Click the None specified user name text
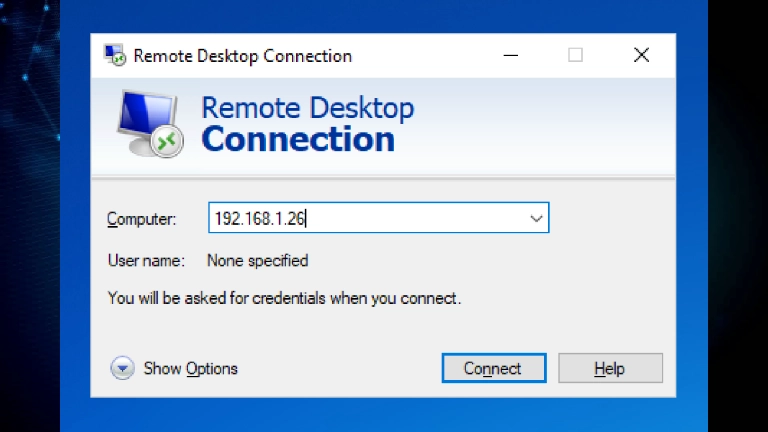 coord(258,261)
